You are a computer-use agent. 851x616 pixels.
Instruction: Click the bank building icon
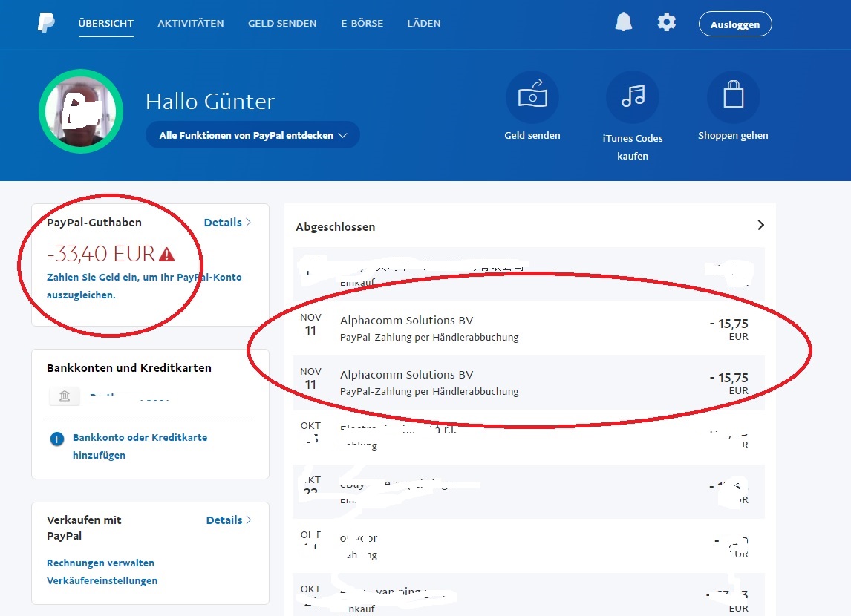(65, 396)
